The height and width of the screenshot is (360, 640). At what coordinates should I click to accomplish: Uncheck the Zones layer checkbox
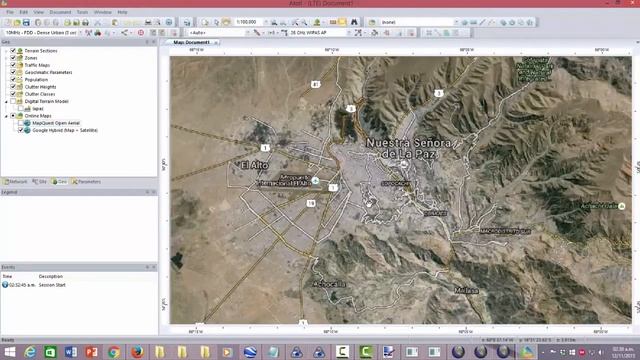13,58
